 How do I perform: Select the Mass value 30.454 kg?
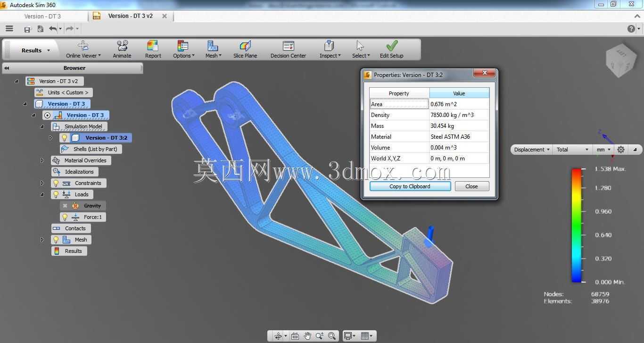[442, 126]
